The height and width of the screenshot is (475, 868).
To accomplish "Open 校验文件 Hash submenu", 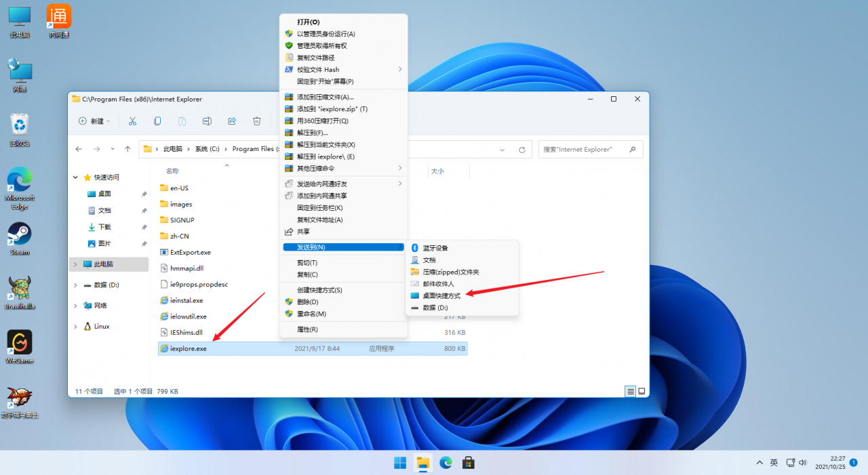I will click(x=343, y=69).
